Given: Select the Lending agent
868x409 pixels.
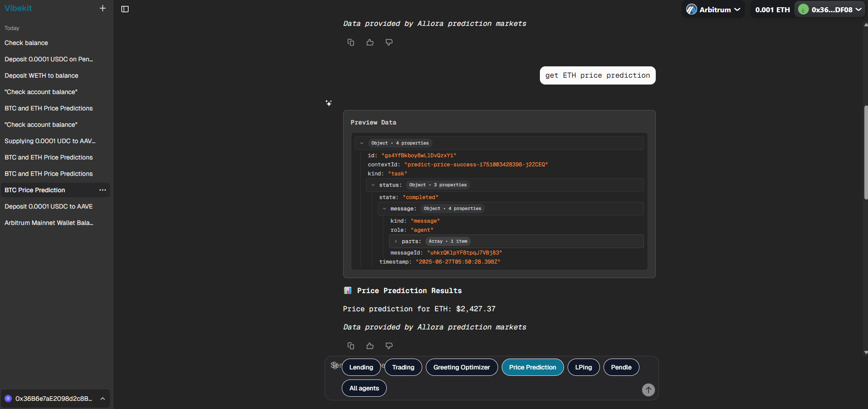Looking at the screenshot, I should point(361,367).
